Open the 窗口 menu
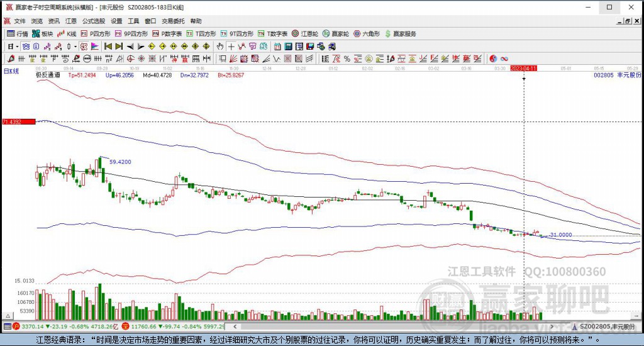 (150, 21)
